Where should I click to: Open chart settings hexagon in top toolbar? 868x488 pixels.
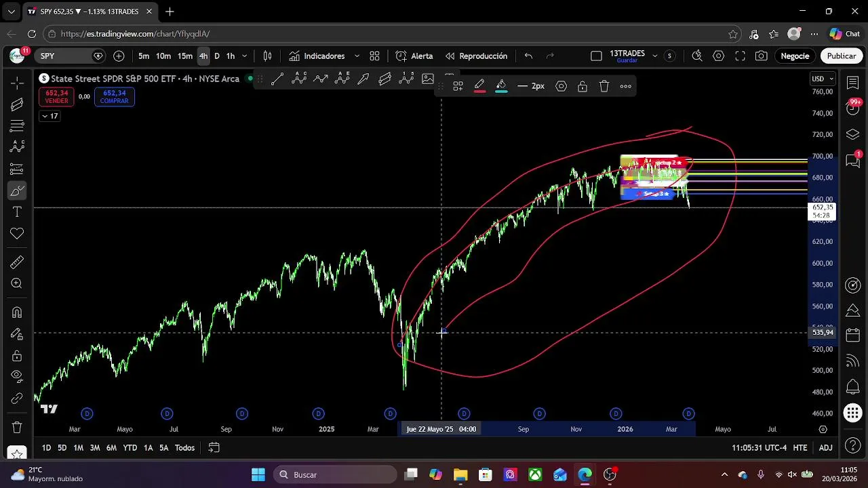click(x=719, y=56)
